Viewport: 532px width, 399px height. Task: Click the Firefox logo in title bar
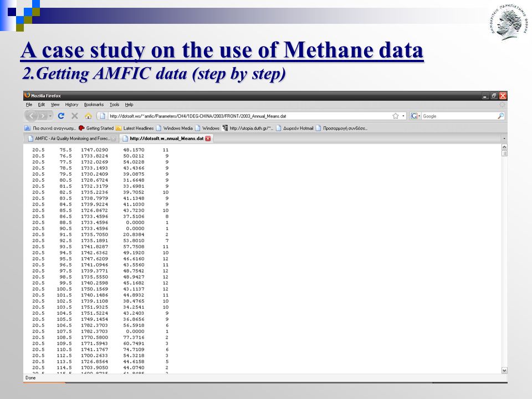27,95
